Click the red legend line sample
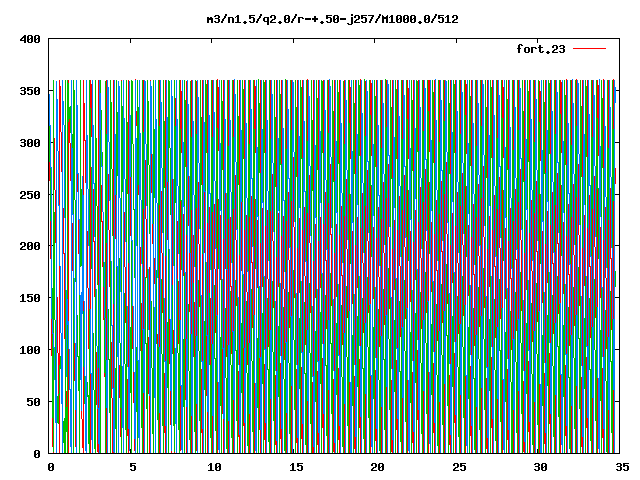 tap(589, 49)
